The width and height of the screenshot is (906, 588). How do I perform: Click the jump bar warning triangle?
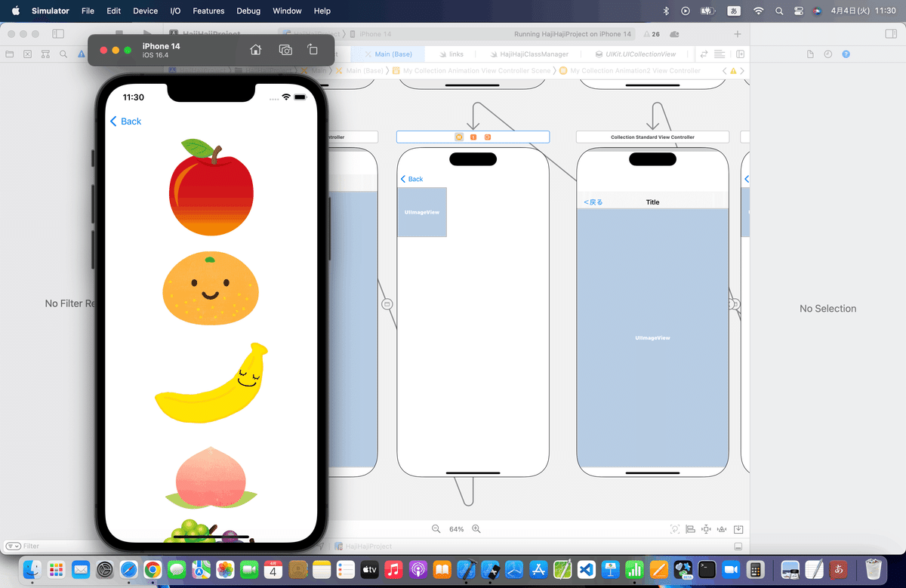(x=733, y=71)
